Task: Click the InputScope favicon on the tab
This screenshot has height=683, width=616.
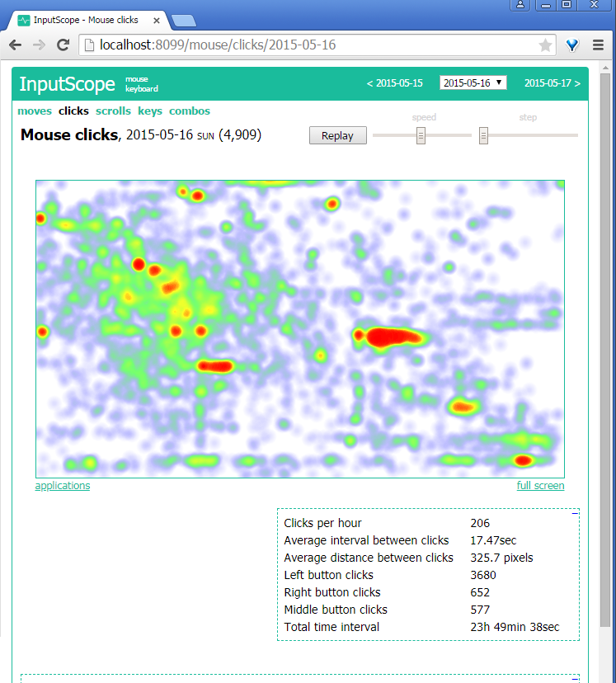Action: pyautogui.click(x=24, y=19)
